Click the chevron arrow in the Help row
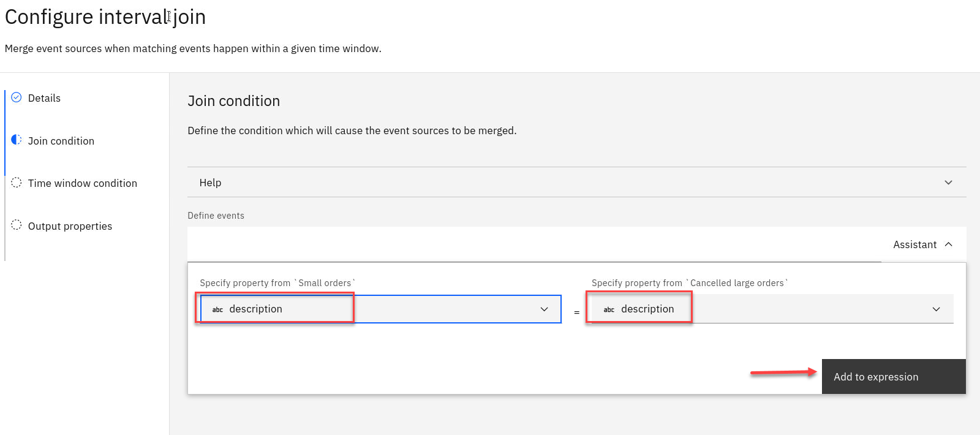Viewport: 980px width, 435px height. (x=948, y=183)
